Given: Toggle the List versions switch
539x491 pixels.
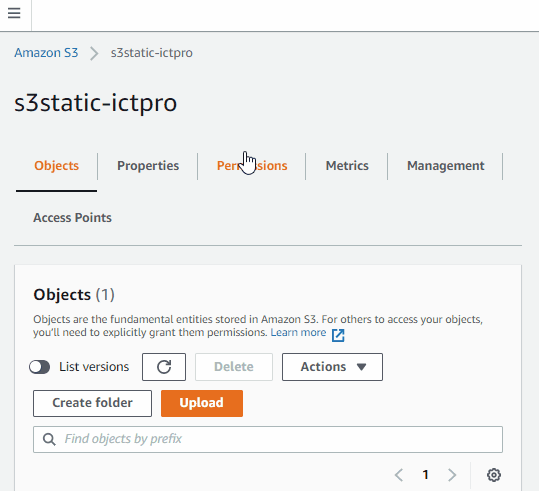Looking at the screenshot, I should point(40,367).
